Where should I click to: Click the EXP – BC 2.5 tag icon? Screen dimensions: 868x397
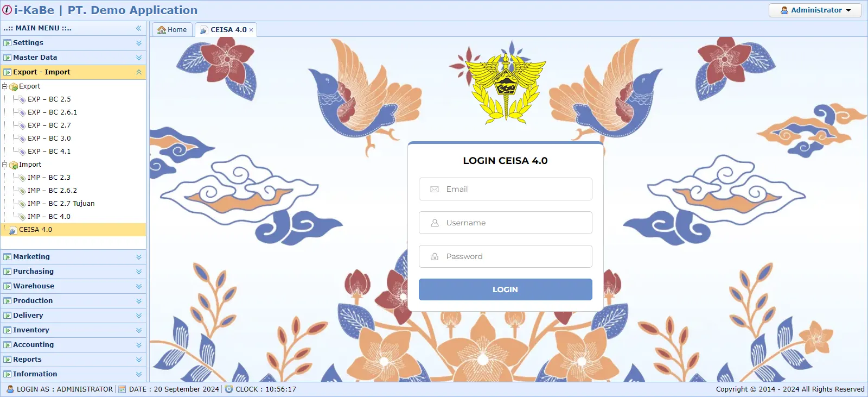point(22,99)
